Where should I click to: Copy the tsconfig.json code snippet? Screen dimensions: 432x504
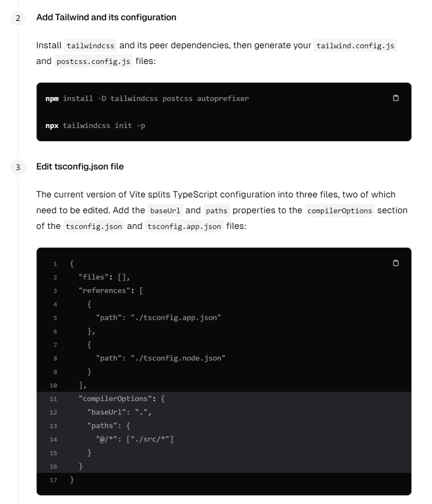point(396,263)
